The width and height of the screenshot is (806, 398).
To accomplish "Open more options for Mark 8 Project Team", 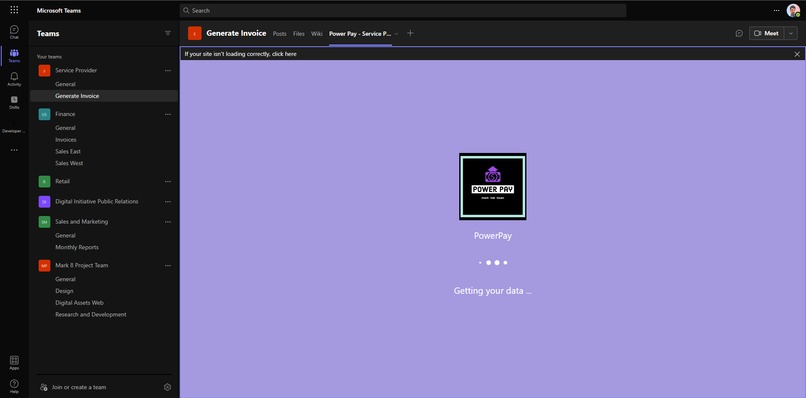I will point(168,265).
